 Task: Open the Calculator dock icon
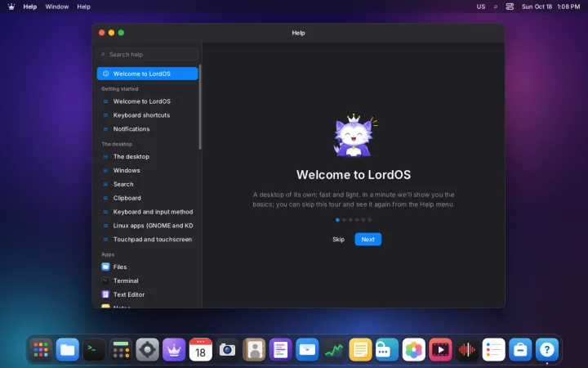click(x=121, y=350)
